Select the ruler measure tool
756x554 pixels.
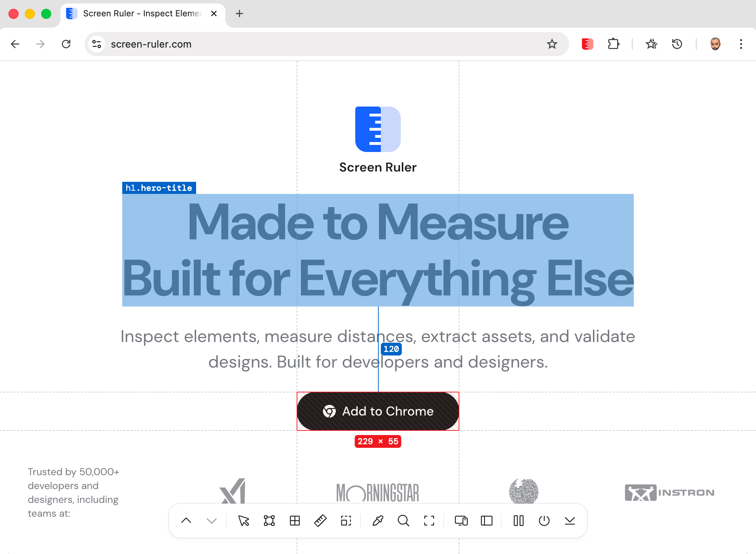click(x=320, y=521)
